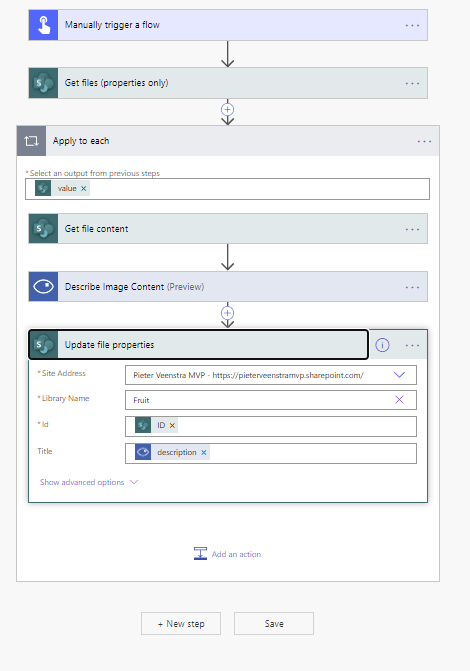The image size is (470, 671).
Task: Click the SharePoint icon on Get file content
Action: click(43, 229)
